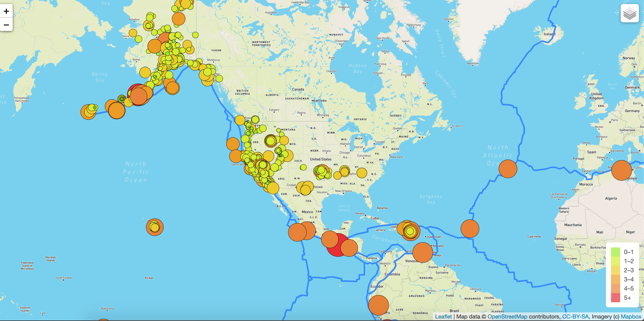The height and width of the screenshot is (321, 644).
Task: Click the 0–1 legend color swatch
Action: [x=615, y=252]
